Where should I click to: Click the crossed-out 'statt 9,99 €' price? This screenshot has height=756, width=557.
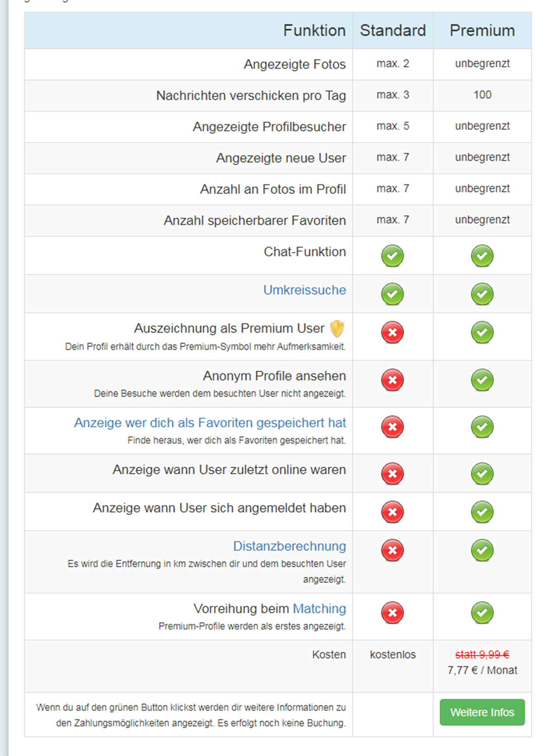coord(482,655)
